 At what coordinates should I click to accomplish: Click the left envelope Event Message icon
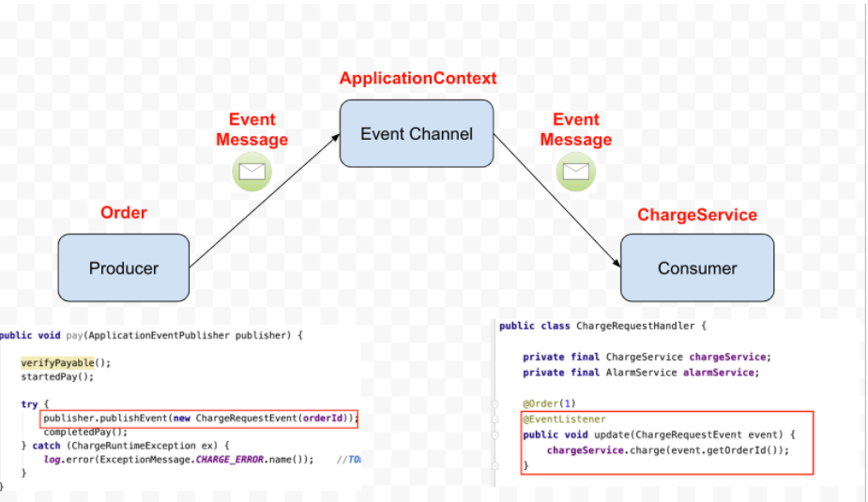tap(251, 172)
